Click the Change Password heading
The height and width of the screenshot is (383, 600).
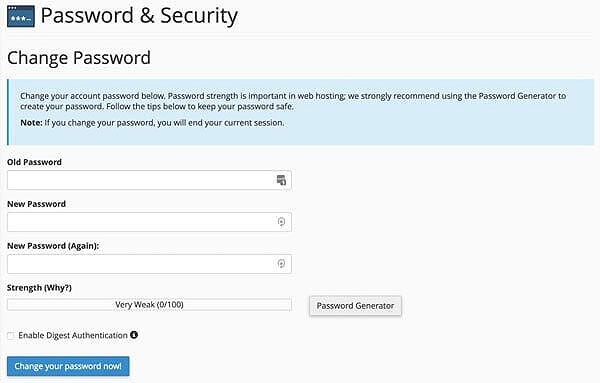click(79, 58)
